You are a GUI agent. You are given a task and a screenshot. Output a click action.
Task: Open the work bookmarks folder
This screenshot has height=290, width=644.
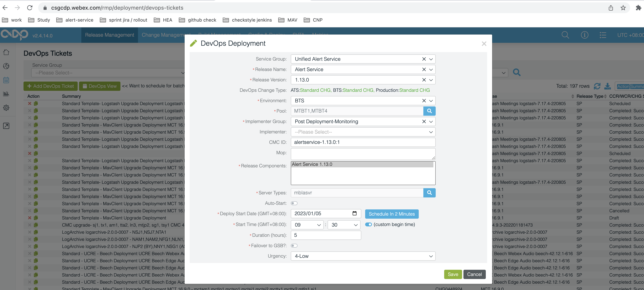click(12, 20)
